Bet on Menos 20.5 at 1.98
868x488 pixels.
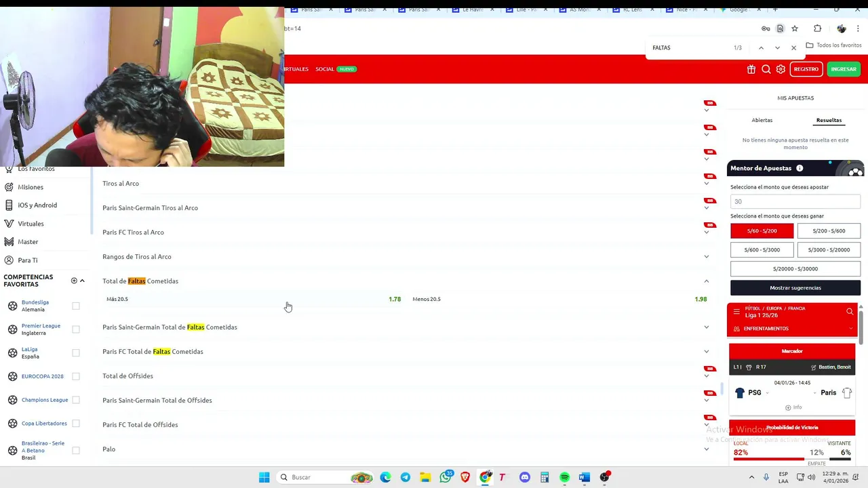[x=559, y=299]
